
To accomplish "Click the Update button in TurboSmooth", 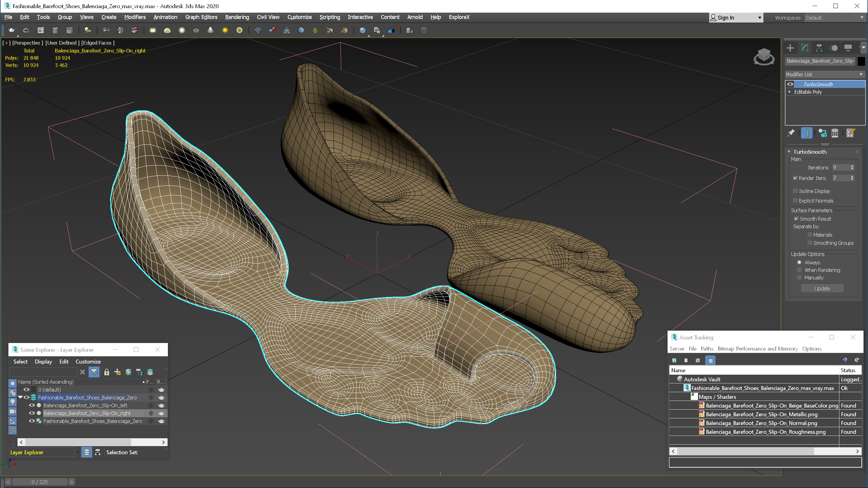I will click(822, 288).
